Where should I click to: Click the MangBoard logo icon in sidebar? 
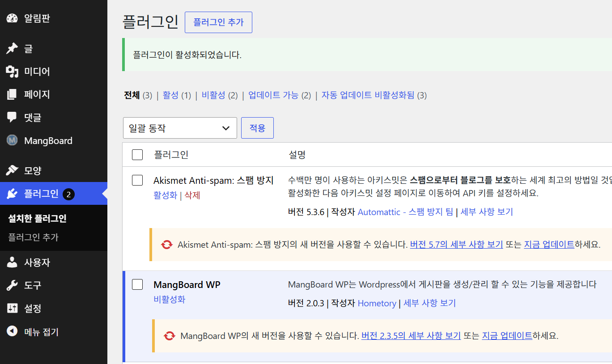click(12, 140)
